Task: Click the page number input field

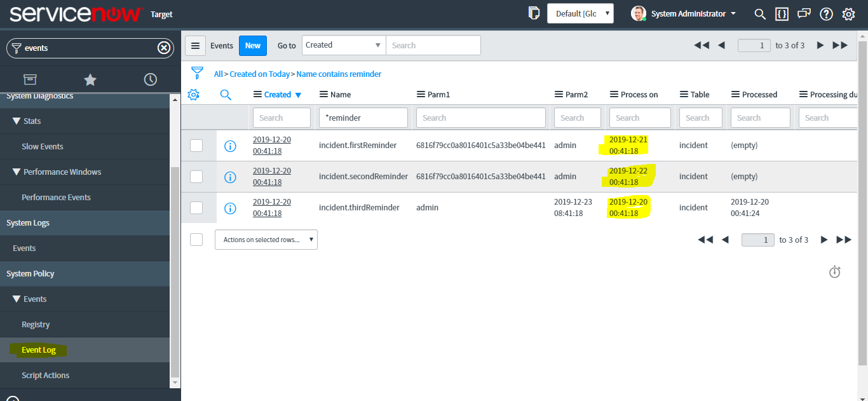Action: click(754, 45)
